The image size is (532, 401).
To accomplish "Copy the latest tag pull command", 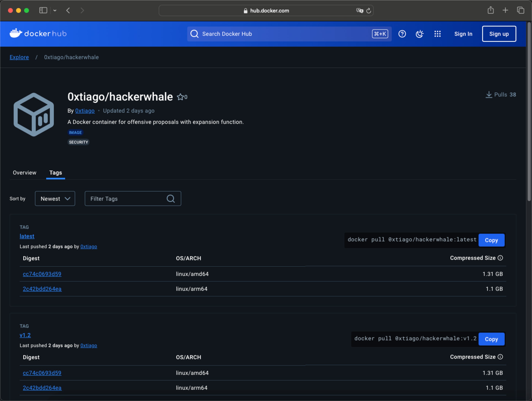I will [x=491, y=240].
